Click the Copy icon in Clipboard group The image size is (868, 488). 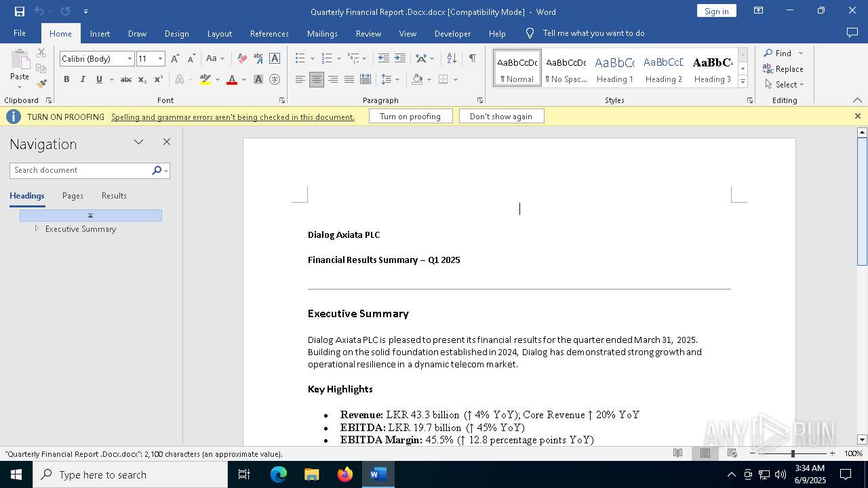click(41, 68)
